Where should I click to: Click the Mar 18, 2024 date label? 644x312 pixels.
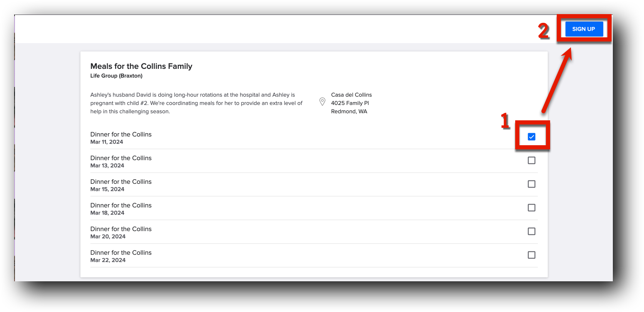pos(107,213)
